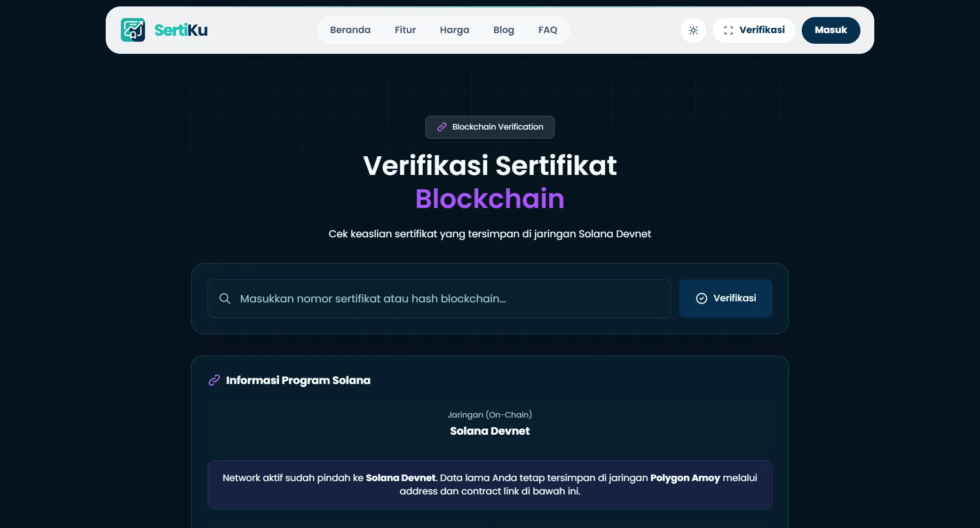Click the 'Cek keaslian sertifikat' subtitle text
980x528 pixels.
tap(490, 234)
